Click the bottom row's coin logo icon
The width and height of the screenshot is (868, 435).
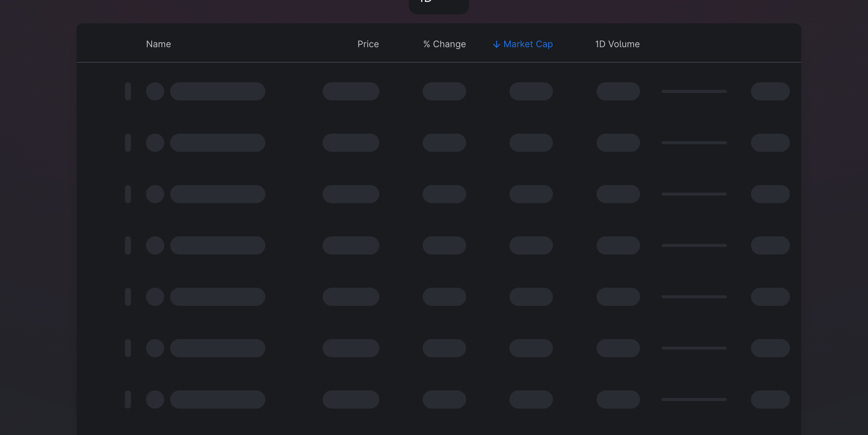click(155, 399)
